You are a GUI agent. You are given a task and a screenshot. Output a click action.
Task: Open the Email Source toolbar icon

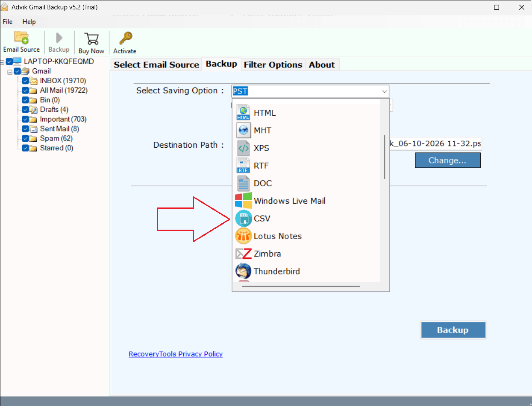[x=21, y=38]
